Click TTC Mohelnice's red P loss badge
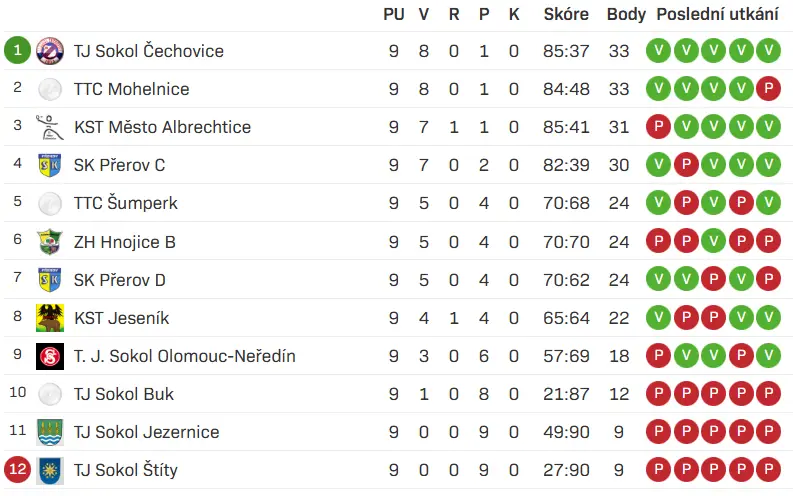This screenshot has width=793, height=496. (768, 89)
